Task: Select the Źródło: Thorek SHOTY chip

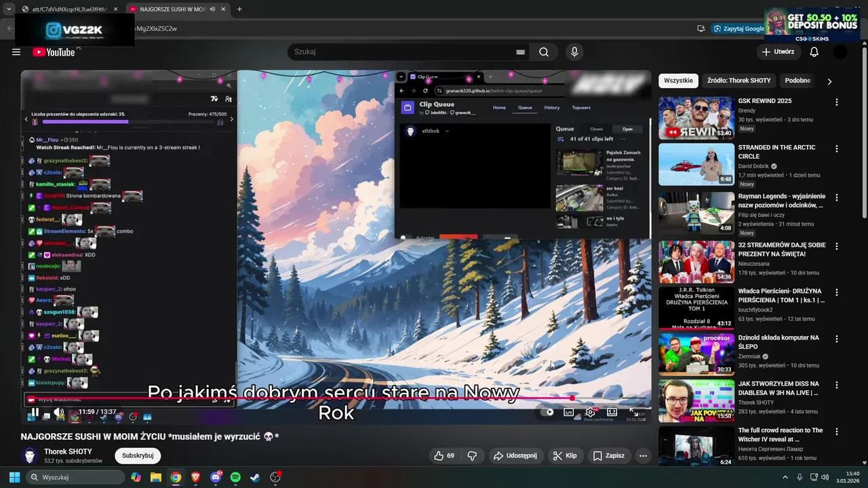Action: point(739,81)
